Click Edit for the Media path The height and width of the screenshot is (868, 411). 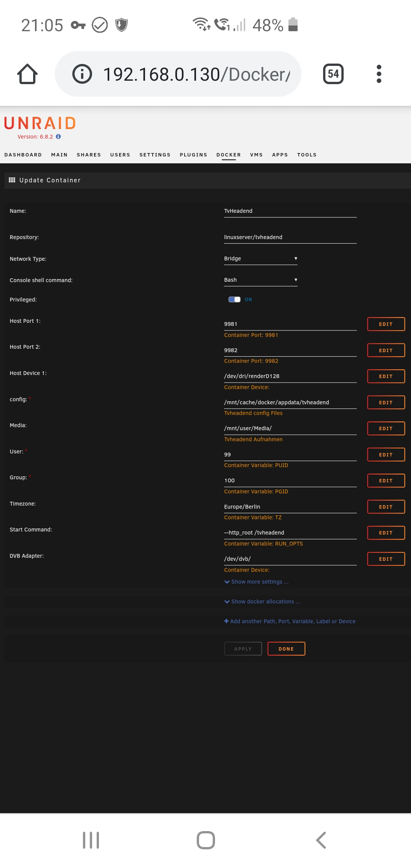coord(386,429)
